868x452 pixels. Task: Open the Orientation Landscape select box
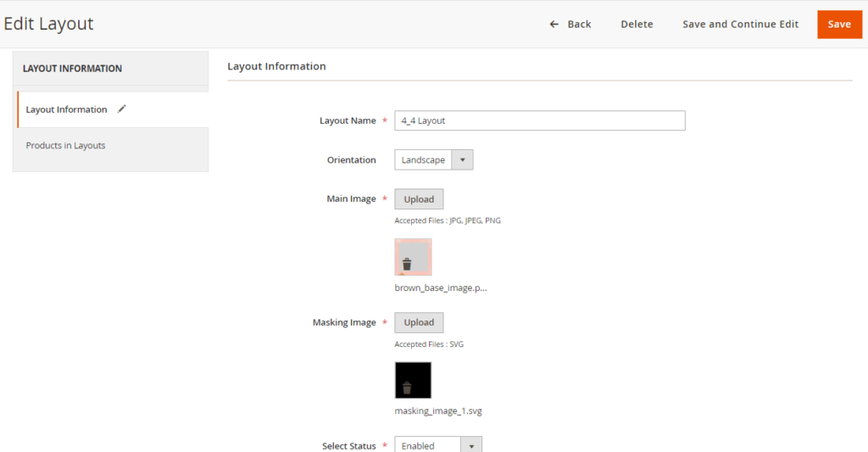click(424, 160)
